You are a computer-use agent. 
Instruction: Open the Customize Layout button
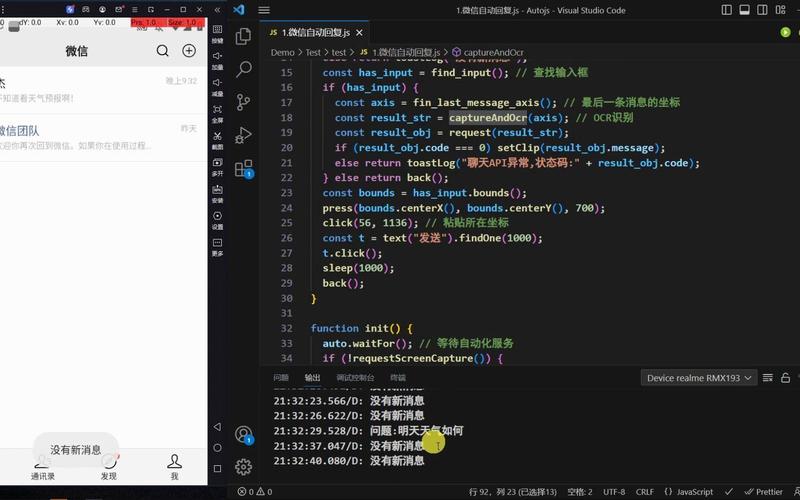781,10
